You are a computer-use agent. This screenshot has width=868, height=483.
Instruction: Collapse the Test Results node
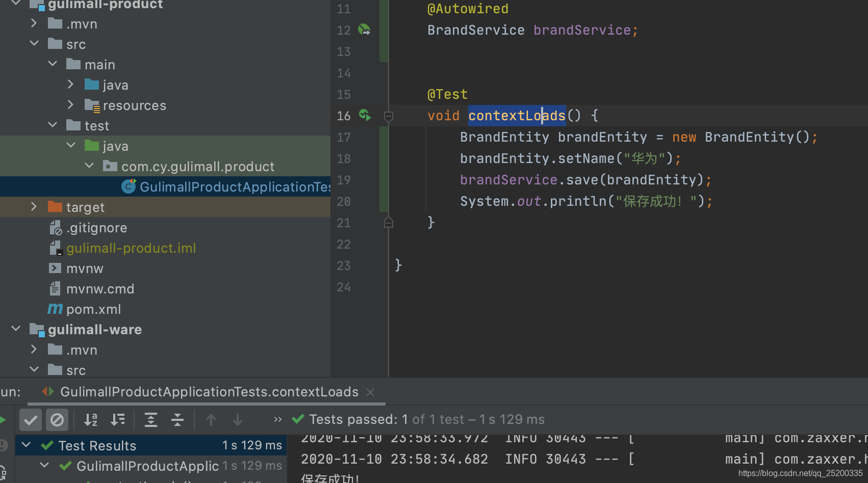coord(27,445)
